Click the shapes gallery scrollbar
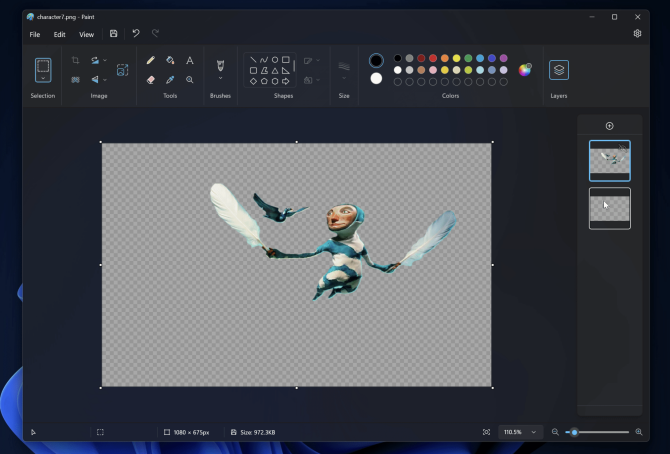Screen dimensions: 670x454 click(x=294, y=66)
